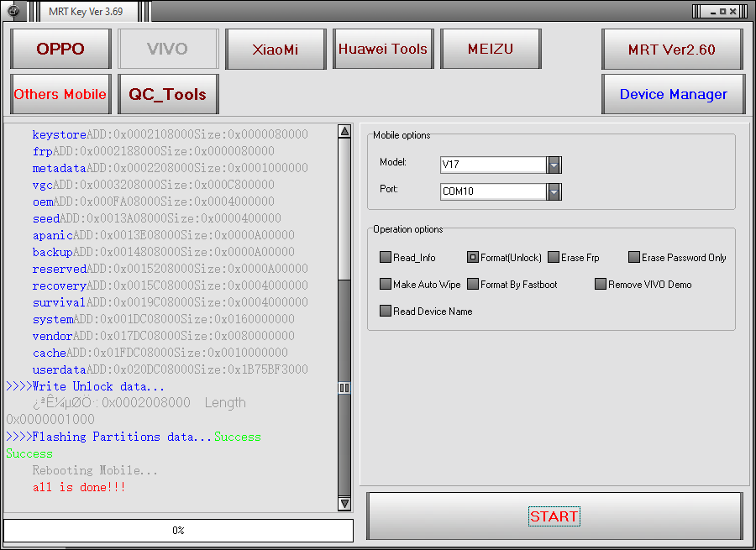Open QC_Tools section
Viewport: 756px width, 550px height.
[x=168, y=94]
